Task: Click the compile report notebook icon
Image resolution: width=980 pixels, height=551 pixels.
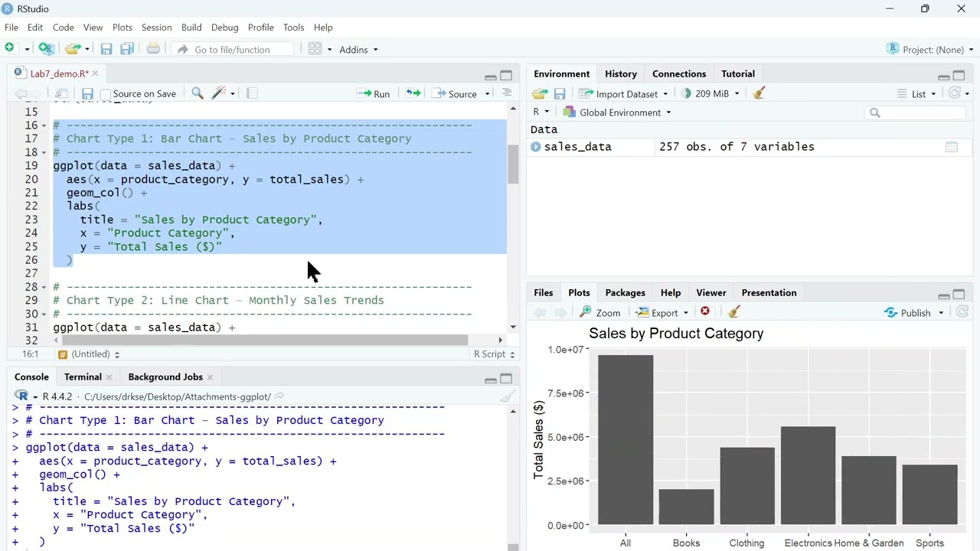Action: pos(252,93)
